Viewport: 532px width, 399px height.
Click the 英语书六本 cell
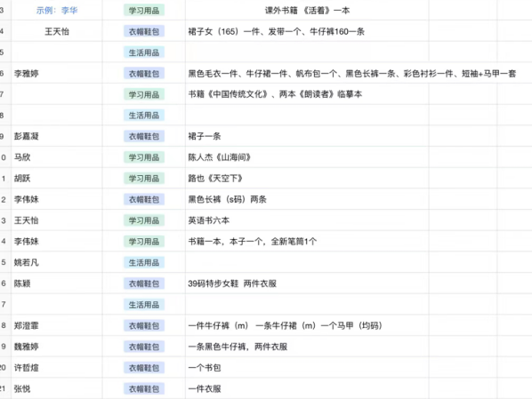[x=307, y=220]
